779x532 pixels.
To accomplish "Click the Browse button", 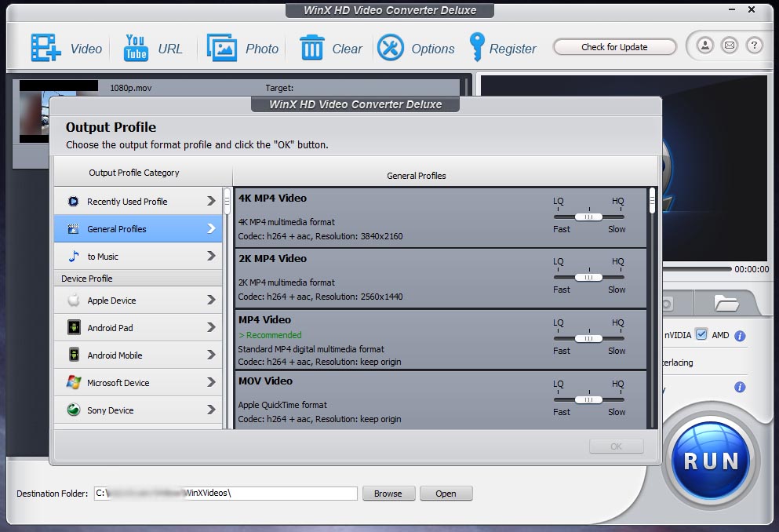I will click(388, 494).
